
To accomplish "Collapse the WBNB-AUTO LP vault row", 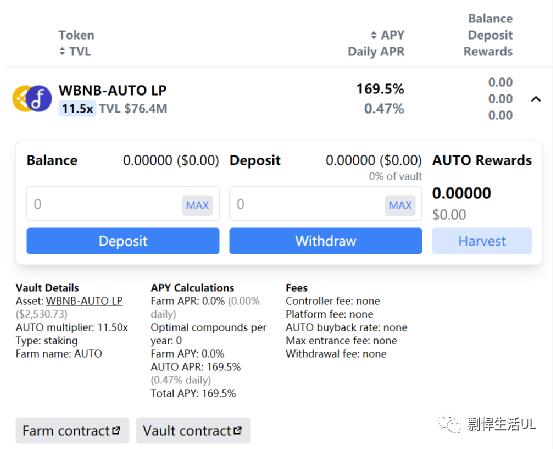I will pyautogui.click(x=536, y=99).
